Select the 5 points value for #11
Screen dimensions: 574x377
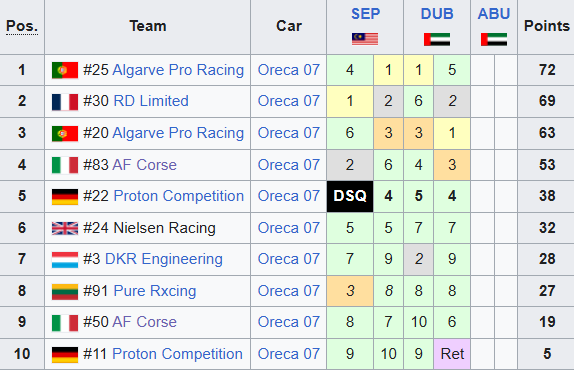(547, 354)
